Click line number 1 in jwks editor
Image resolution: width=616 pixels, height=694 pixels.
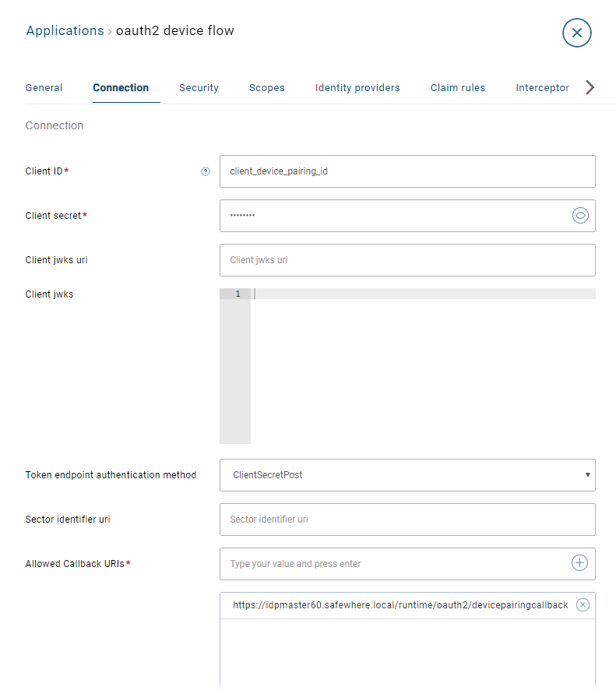pyautogui.click(x=238, y=294)
